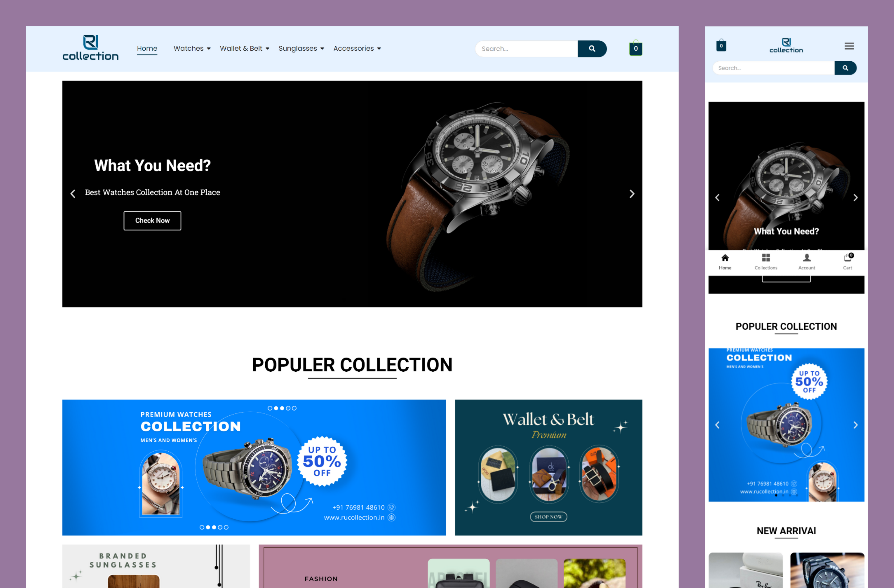Go to previous slide in desktop hero banner
The height and width of the screenshot is (588, 894).
pos(73,194)
